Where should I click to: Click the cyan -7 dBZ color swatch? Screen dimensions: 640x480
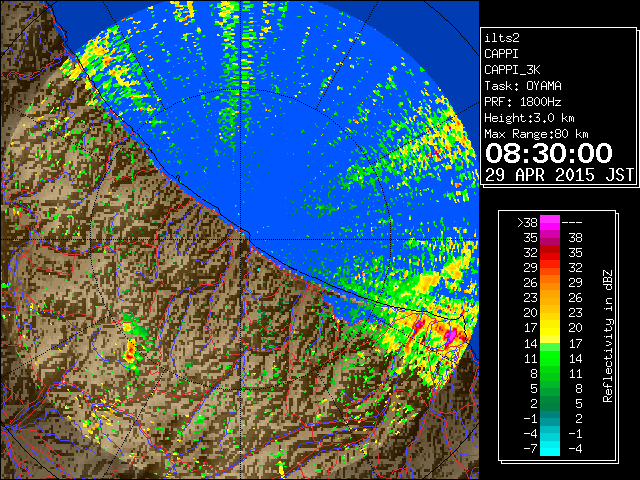coord(550,448)
